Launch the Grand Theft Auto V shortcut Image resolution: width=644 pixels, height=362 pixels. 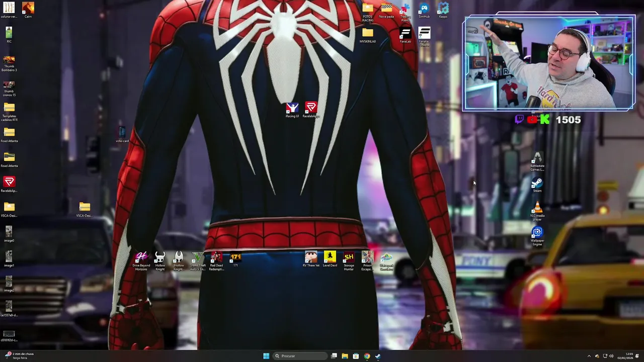point(197,261)
